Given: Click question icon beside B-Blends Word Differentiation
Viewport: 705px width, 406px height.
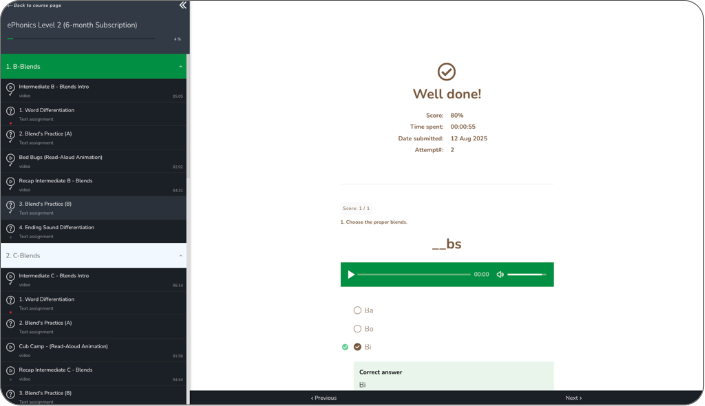Looking at the screenshot, I should (10, 112).
